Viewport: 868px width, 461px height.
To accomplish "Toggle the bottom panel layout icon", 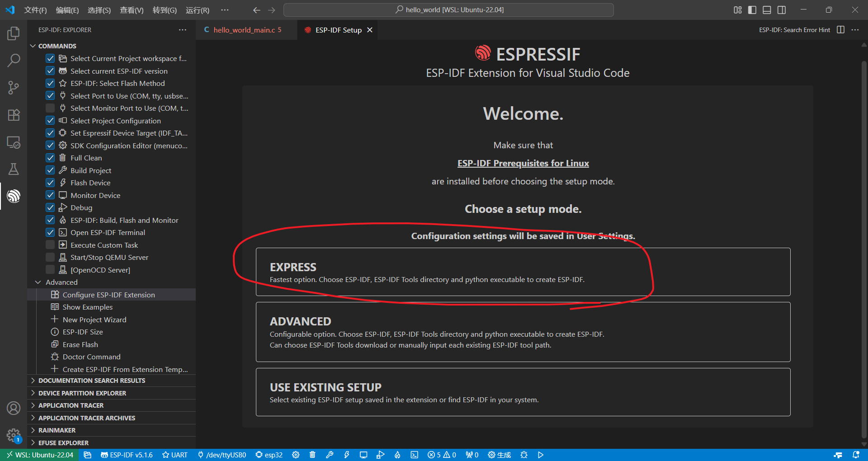I will coord(767,10).
